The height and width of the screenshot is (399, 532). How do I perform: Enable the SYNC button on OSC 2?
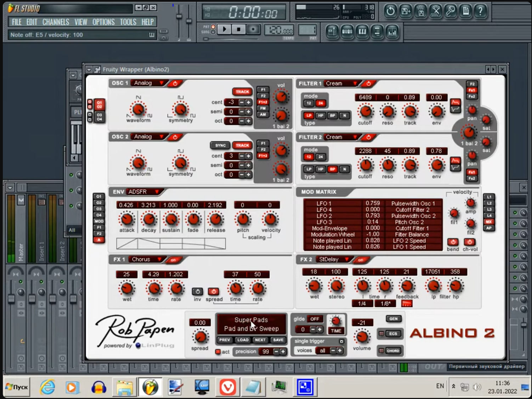coord(220,146)
